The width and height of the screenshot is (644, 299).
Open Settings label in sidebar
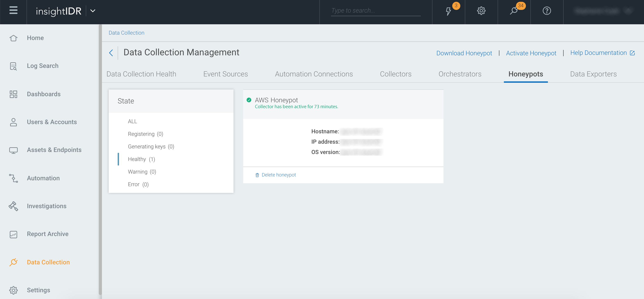(x=38, y=290)
